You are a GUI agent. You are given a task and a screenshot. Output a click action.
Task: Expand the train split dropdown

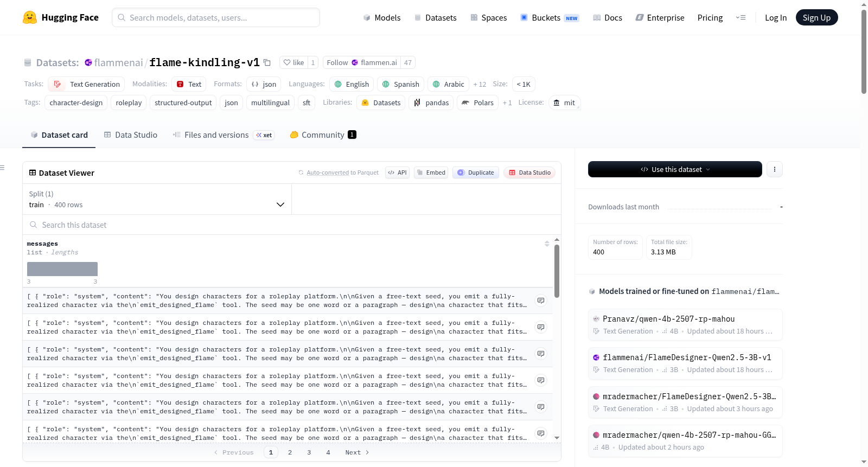157,199
